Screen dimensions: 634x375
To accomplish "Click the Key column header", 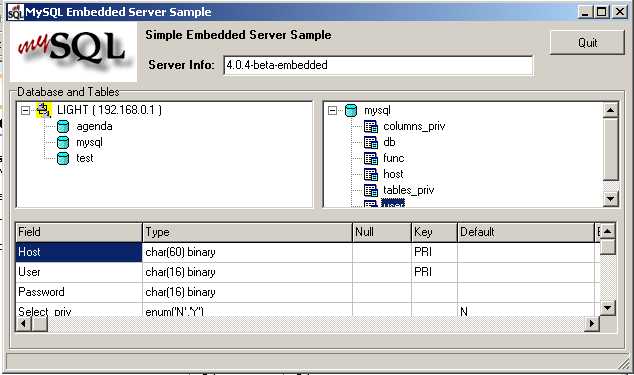I will pos(434,232).
